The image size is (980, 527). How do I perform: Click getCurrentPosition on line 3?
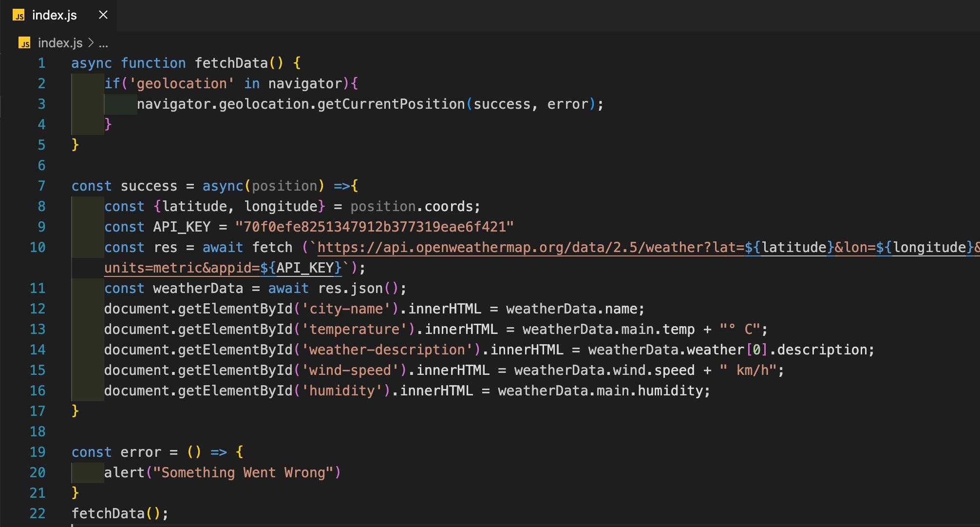point(391,104)
